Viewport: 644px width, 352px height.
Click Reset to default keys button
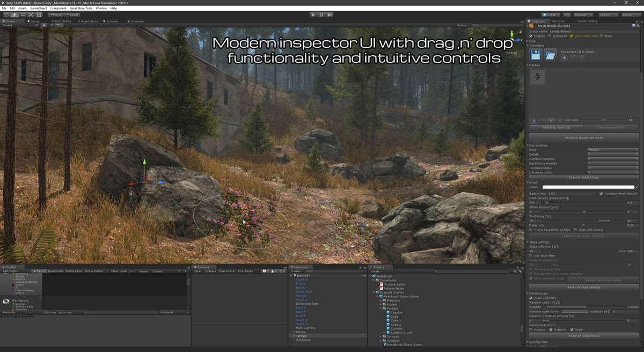[584, 177]
